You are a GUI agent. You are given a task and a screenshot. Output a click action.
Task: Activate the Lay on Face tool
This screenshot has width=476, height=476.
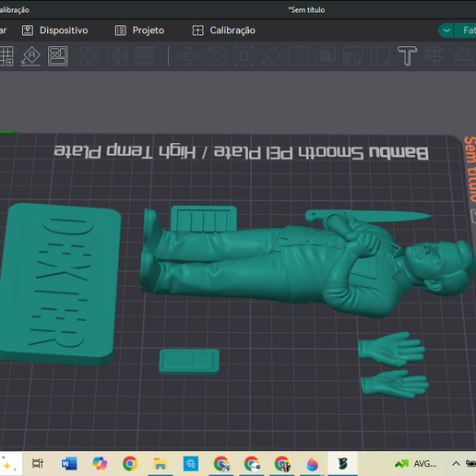271,56
